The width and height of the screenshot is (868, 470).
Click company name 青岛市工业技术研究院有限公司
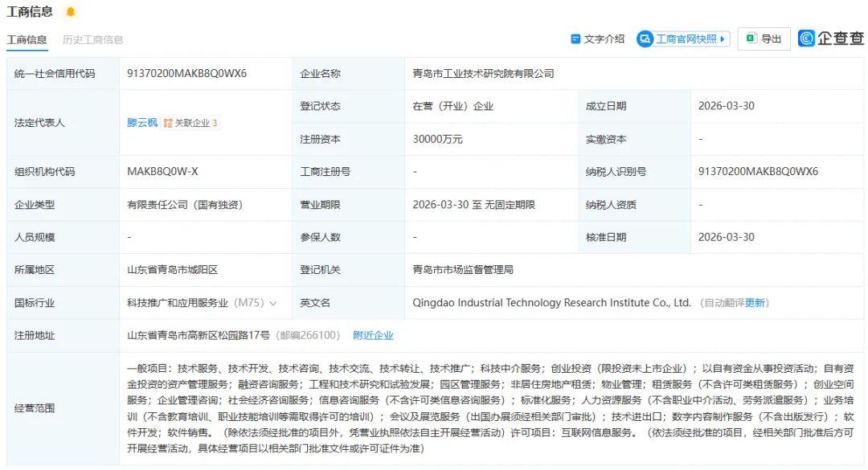[x=483, y=74]
